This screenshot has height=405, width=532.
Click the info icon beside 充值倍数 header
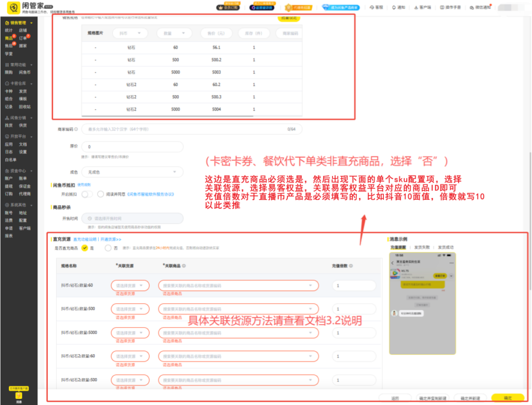(351, 266)
